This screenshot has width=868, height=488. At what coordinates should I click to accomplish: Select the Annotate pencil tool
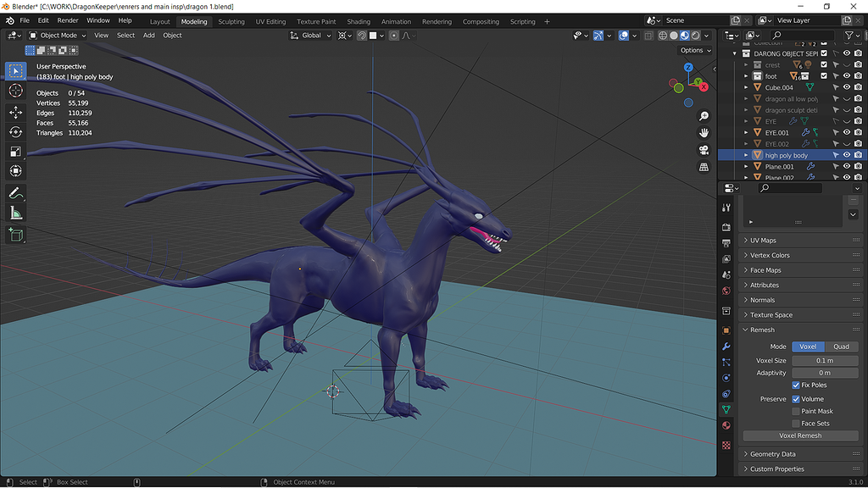[x=16, y=193]
